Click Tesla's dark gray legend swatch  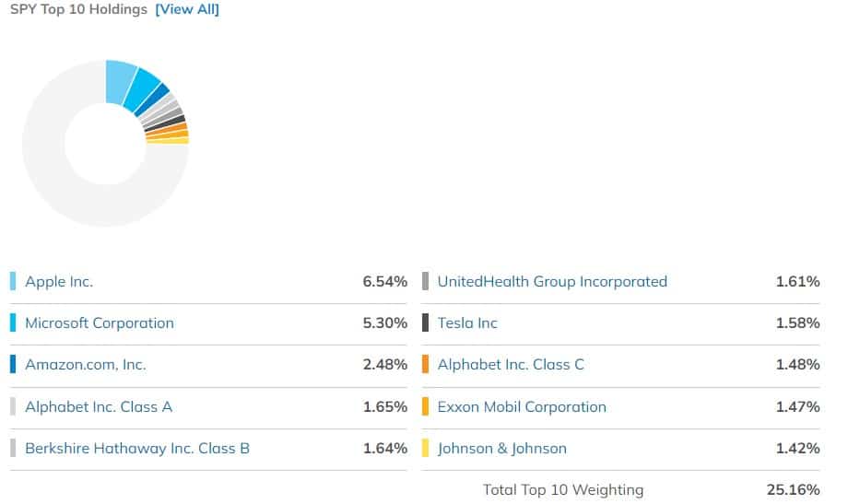point(425,322)
